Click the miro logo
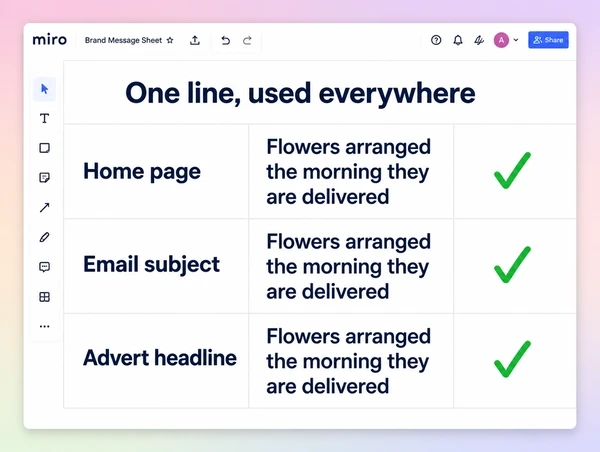The height and width of the screenshot is (452, 600). coord(49,40)
